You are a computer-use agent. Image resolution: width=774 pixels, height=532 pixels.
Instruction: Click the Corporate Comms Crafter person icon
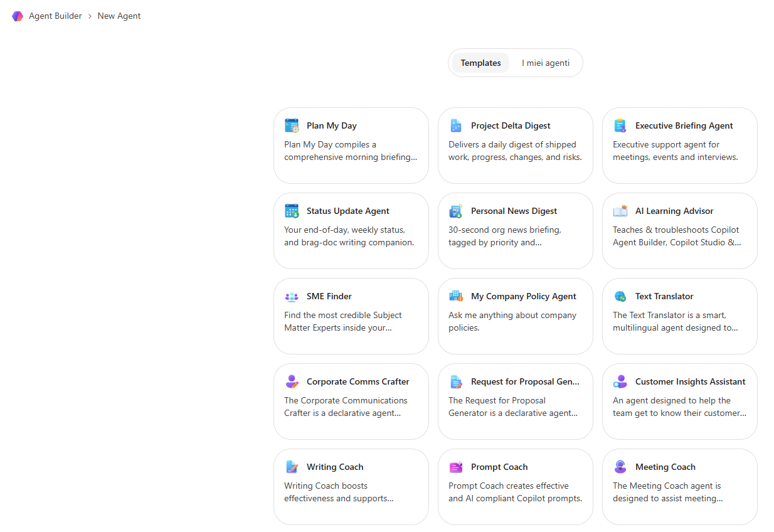tap(292, 381)
